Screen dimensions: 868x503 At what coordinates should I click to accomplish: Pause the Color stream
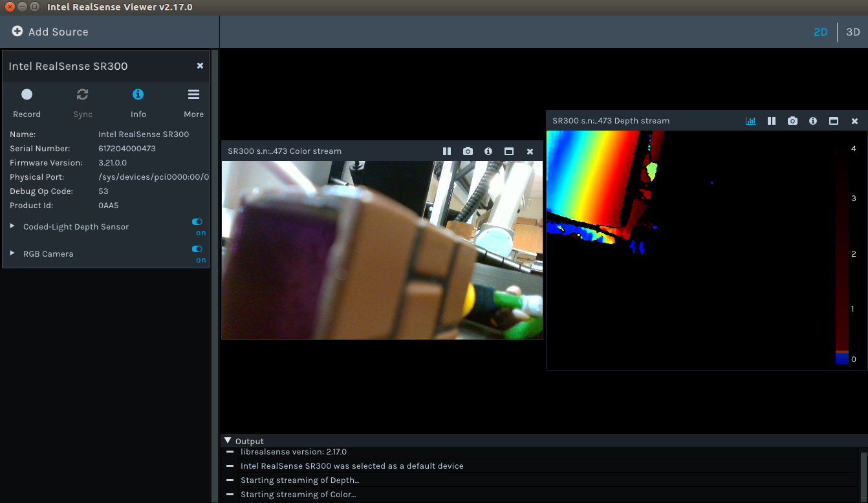[x=447, y=151]
